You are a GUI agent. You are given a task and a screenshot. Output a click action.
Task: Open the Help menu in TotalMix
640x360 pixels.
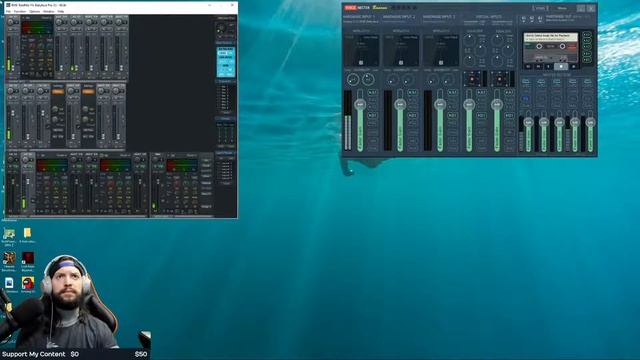coord(60,11)
